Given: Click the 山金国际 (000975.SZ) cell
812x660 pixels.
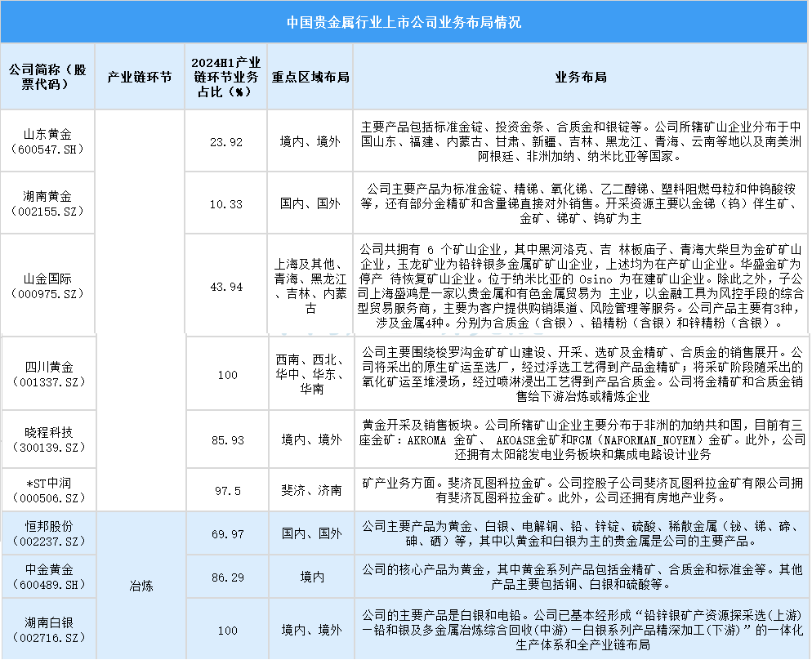Looking at the screenshot, I should pyautogui.click(x=47, y=286).
